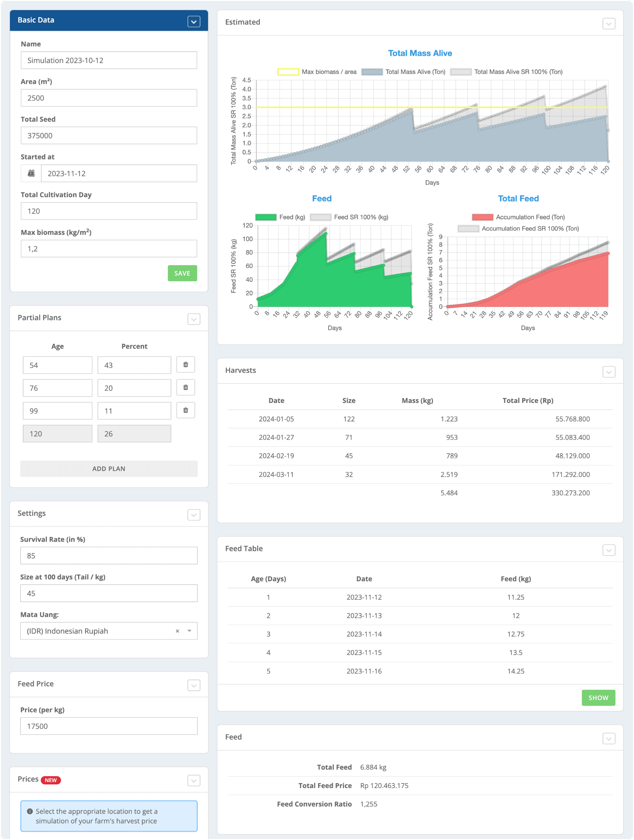
Task: Toggle Feed SR 100% (kg) legend swatch
Action: click(x=320, y=217)
